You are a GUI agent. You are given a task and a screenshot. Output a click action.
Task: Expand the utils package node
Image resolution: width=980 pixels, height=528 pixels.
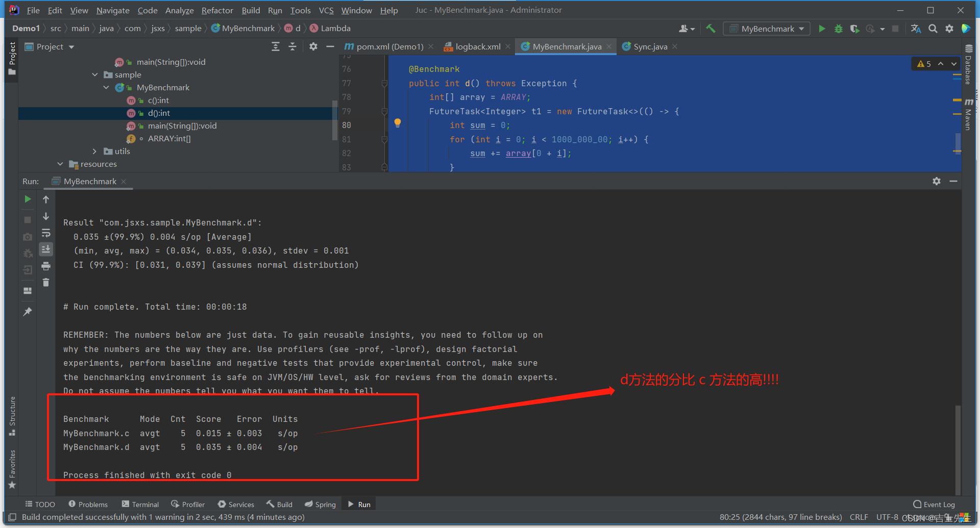(x=95, y=151)
